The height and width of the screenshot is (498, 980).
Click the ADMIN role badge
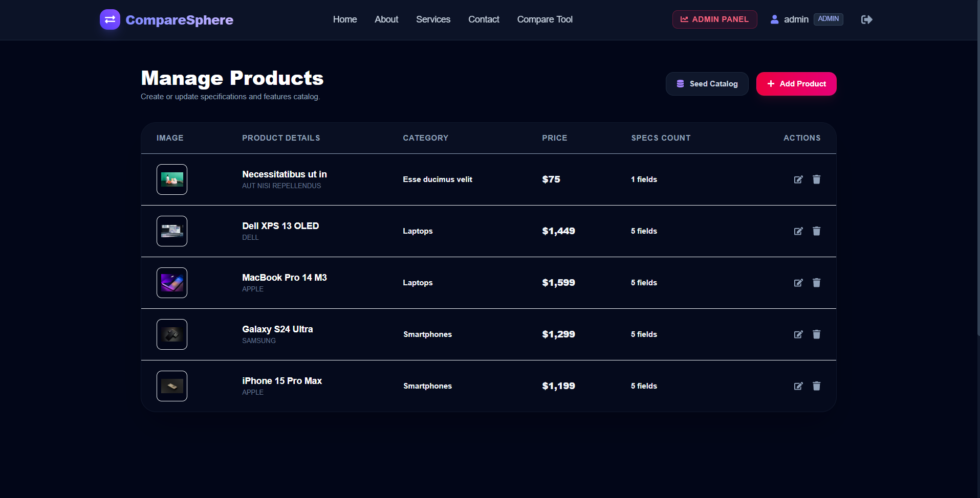tap(828, 19)
